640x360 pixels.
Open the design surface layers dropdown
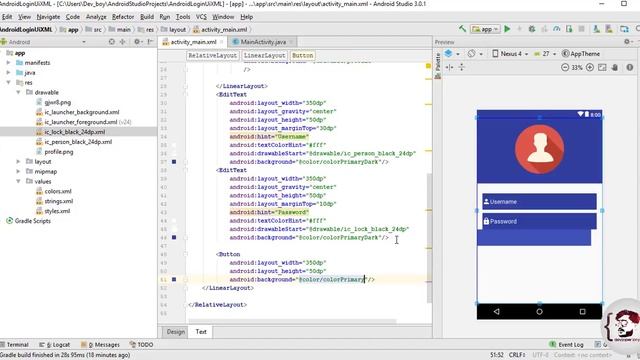[x=452, y=53]
